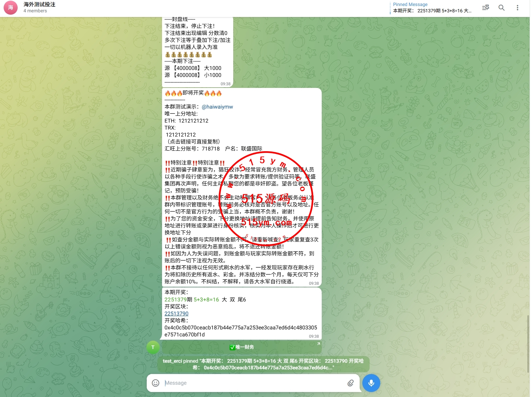The image size is (532, 397).
Task: Click the ETH address 1212121212
Action: tap(193, 121)
